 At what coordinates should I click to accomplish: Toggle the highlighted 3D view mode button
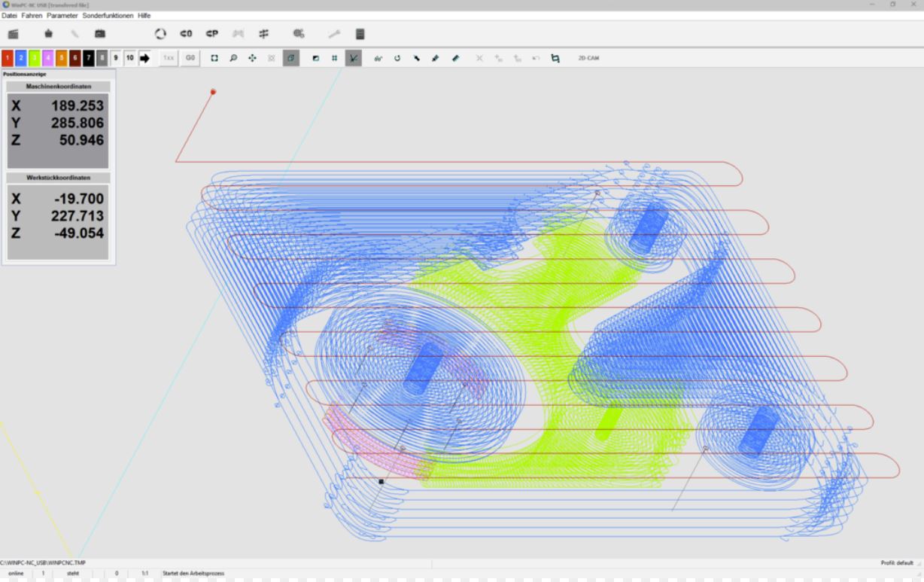pos(291,57)
